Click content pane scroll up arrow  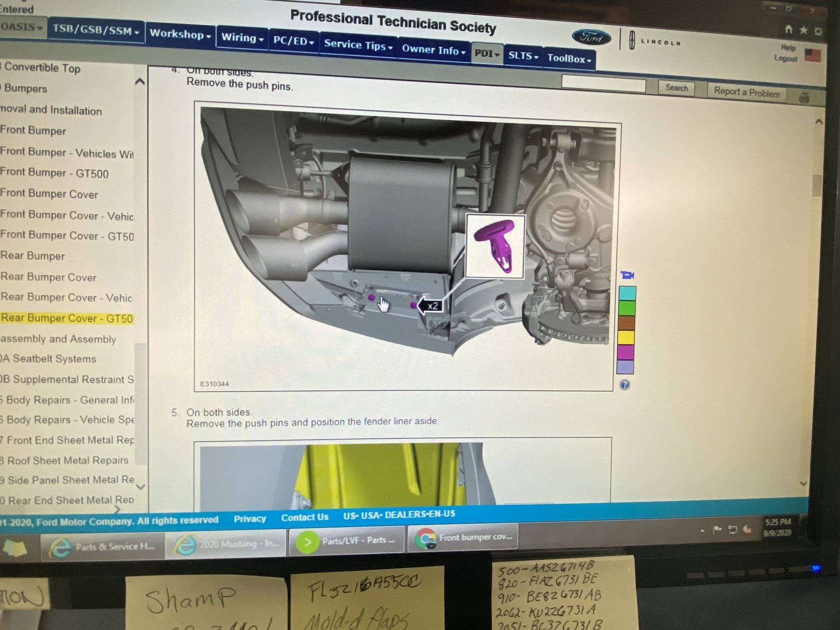click(x=818, y=121)
